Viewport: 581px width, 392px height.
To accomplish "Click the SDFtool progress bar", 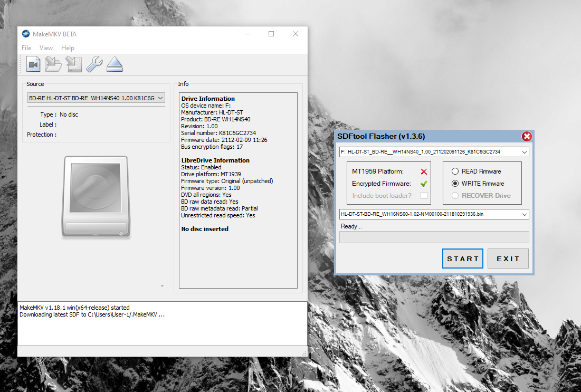I will click(434, 237).
